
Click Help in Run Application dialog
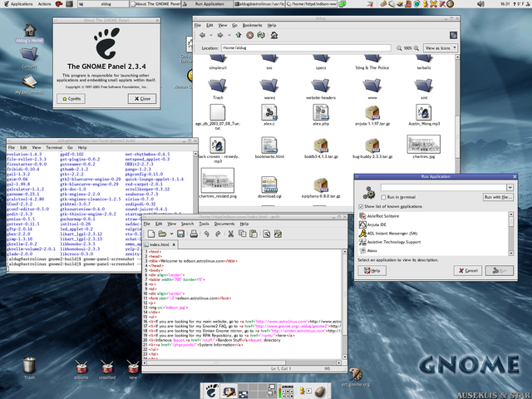[372, 270]
